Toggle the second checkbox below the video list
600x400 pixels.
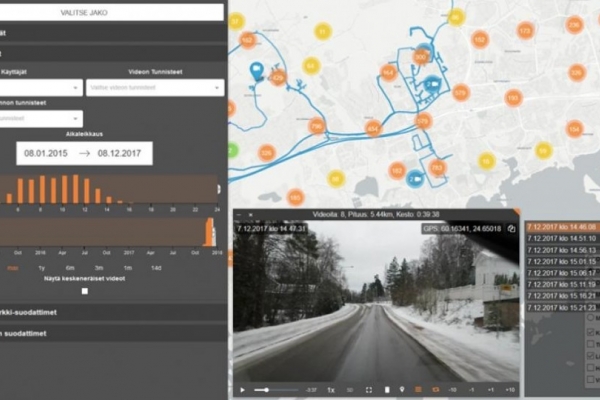tap(592, 334)
